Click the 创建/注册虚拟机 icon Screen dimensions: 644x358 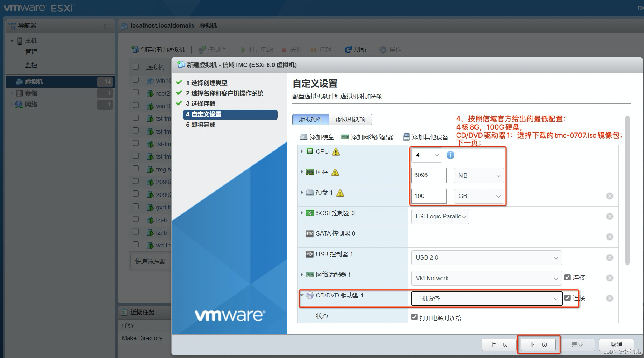tap(135, 49)
